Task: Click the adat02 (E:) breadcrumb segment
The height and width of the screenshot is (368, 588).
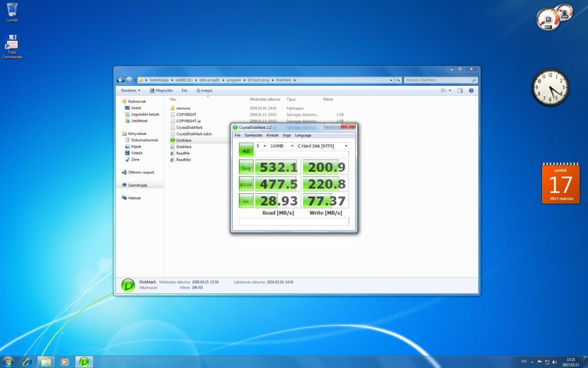Action: click(x=184, y=80)
